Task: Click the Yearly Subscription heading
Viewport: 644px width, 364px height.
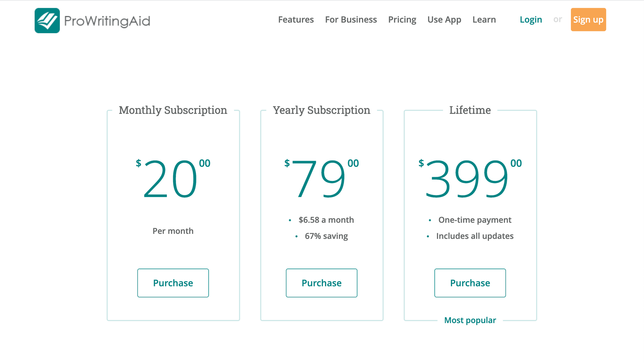Action: click(x=322, y=110)
